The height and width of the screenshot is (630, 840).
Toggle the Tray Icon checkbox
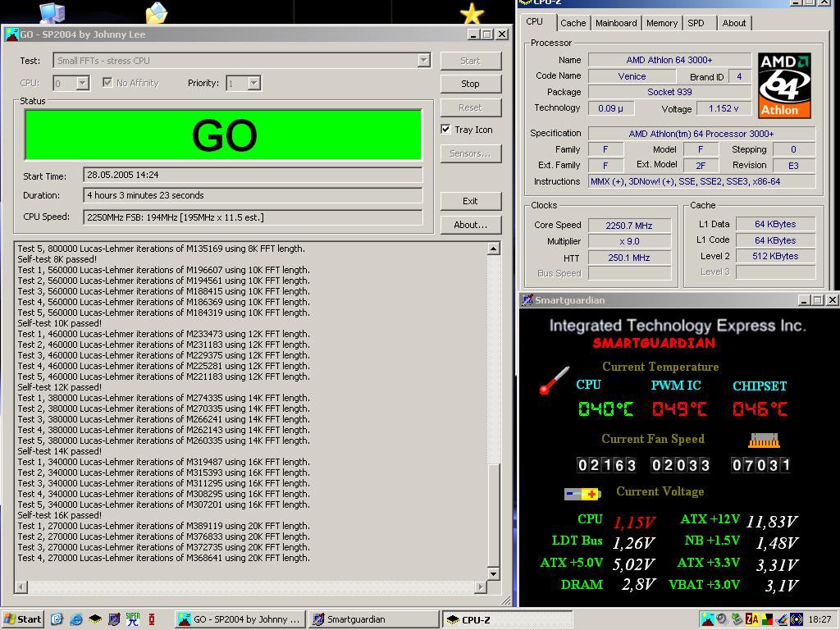pos(445,129)
